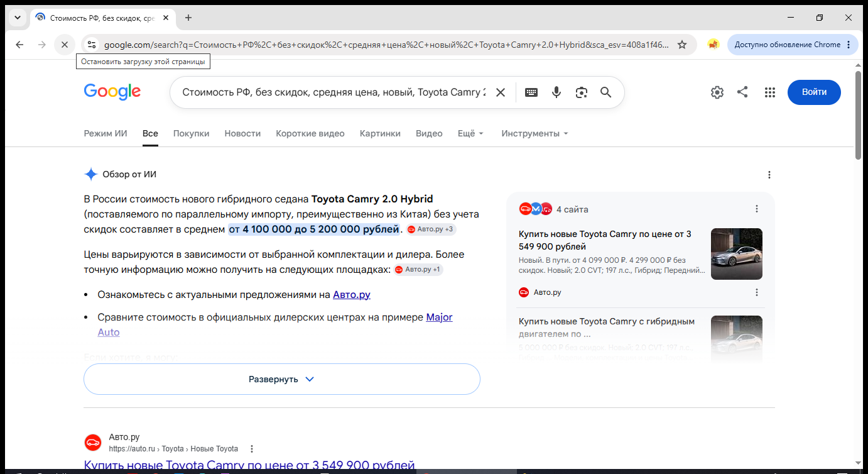The height and width of the screenshot is (474, 868).
Task: Open the "Картинки" tab
Action: tap(380, 133)
